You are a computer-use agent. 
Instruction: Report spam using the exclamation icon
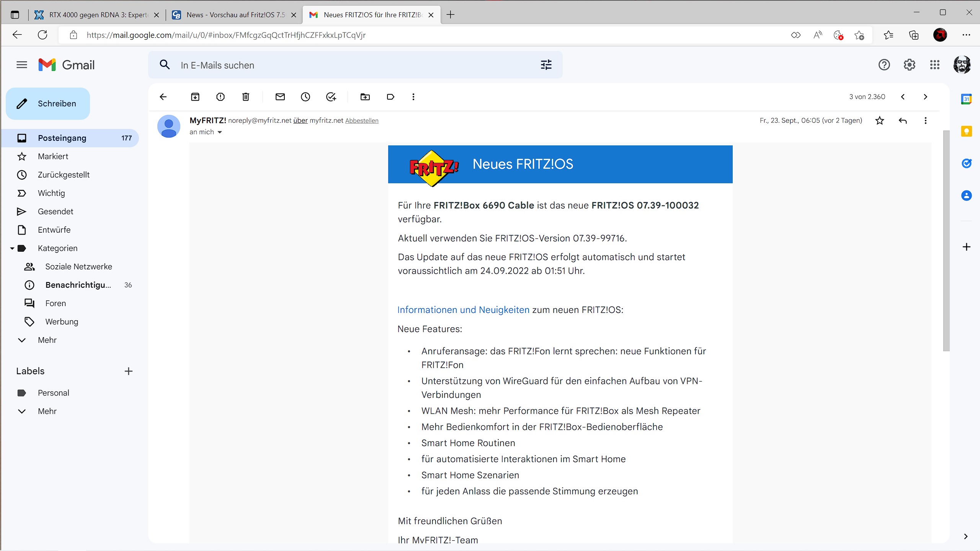tap(220, 97)
